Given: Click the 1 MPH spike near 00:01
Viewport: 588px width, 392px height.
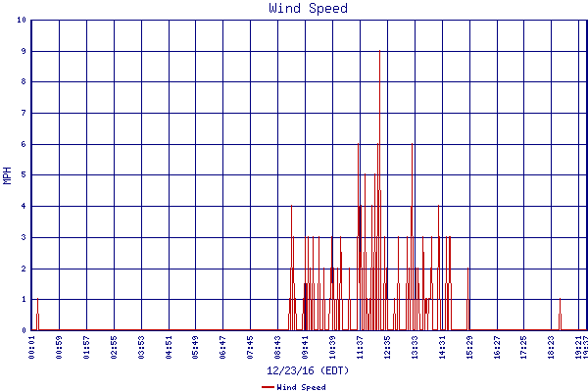Looking at the screenshot, I should click(x=37, y=315).
